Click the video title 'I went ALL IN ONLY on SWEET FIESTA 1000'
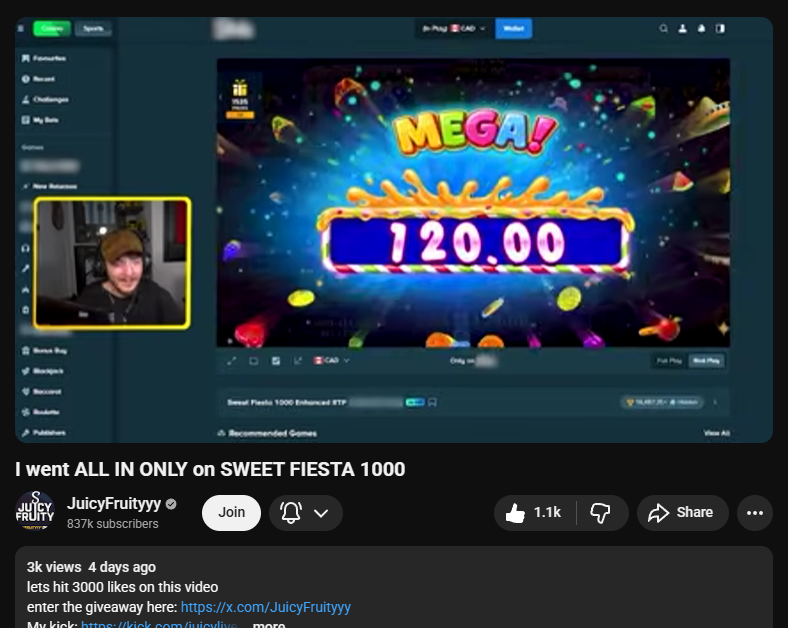The image size is (788, 628). pyautogui.click(x=210, y=469)
